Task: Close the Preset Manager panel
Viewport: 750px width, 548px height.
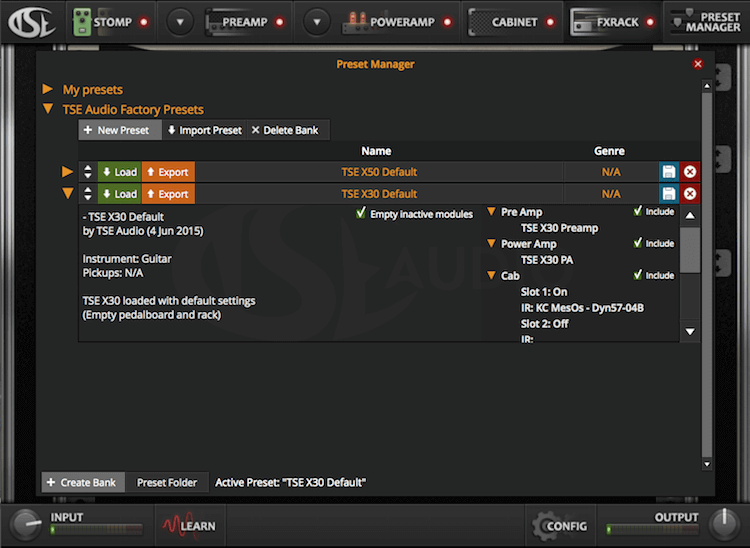Action: pos(698,64)
